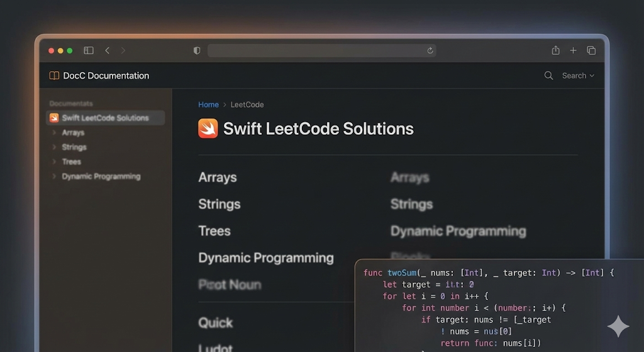Go back with the left chevron
This screenshot has height=352, width=644.
107,50
